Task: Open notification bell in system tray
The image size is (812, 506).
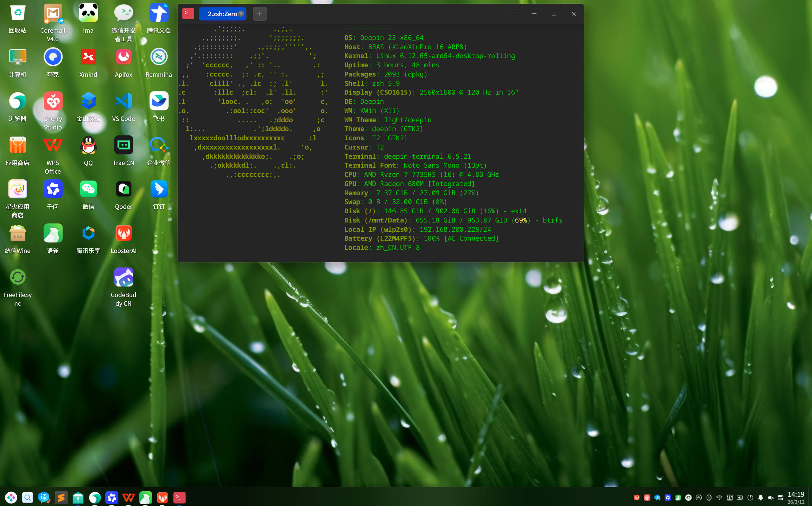Action: 761,497
